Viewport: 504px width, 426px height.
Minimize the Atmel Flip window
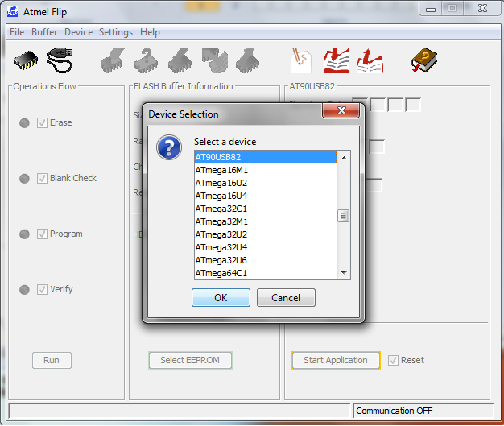click(x=431, y=9)
